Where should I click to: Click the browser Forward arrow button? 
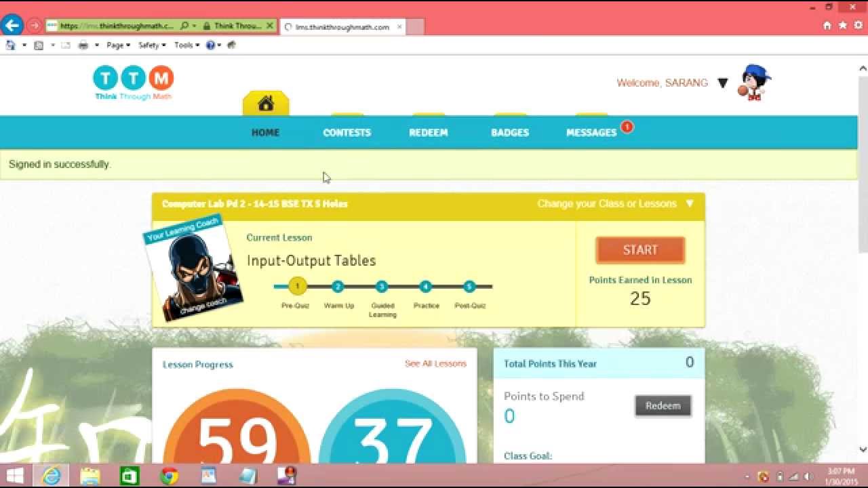[34, 26]
